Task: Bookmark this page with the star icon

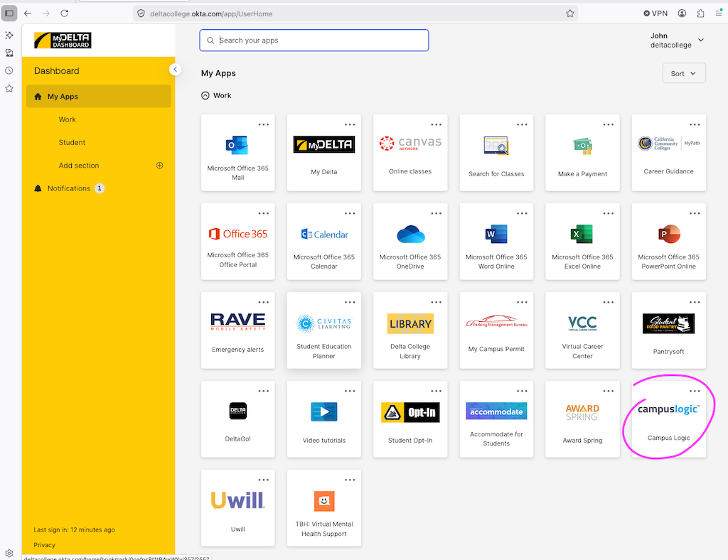Action: click(x=570, y=14)
